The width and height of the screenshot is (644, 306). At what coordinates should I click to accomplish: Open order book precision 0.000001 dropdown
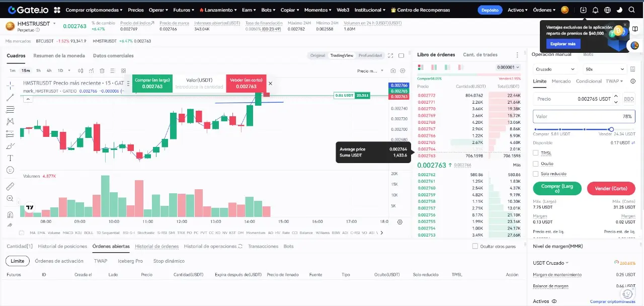pyautogui.click(x=508, y=67)
